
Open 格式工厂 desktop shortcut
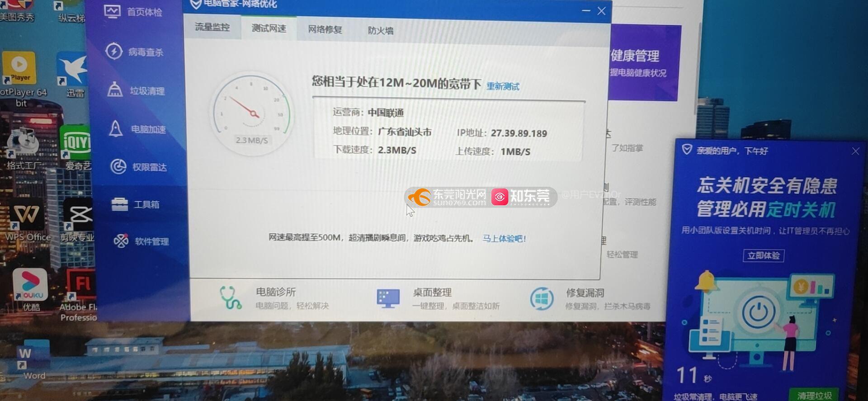tap(22, 148)
